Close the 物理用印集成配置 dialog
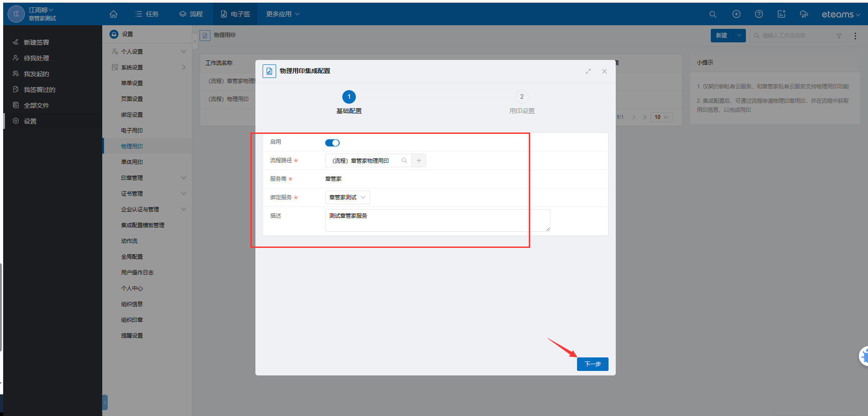868x416 pixels. click(604, 71)
